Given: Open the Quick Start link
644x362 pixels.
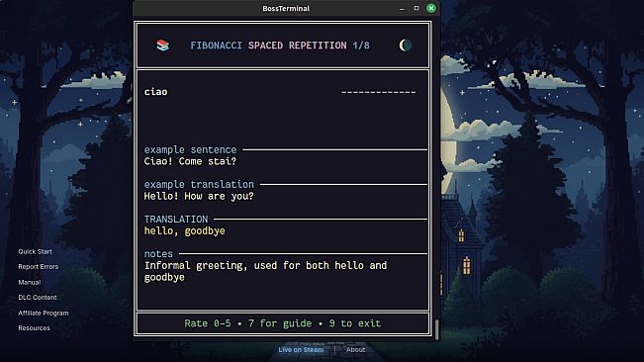Looking at the screenshot, I should coord(35,251).
